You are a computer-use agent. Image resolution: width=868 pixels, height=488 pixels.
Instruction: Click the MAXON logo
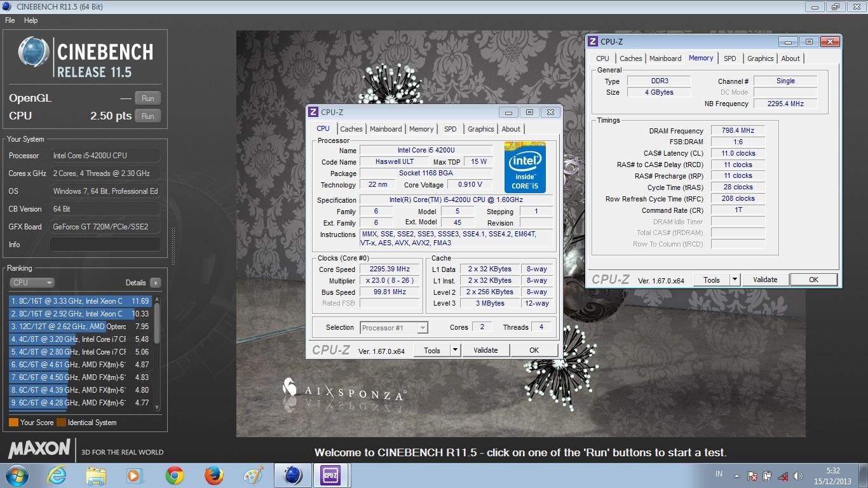click(x=39, y=449)
